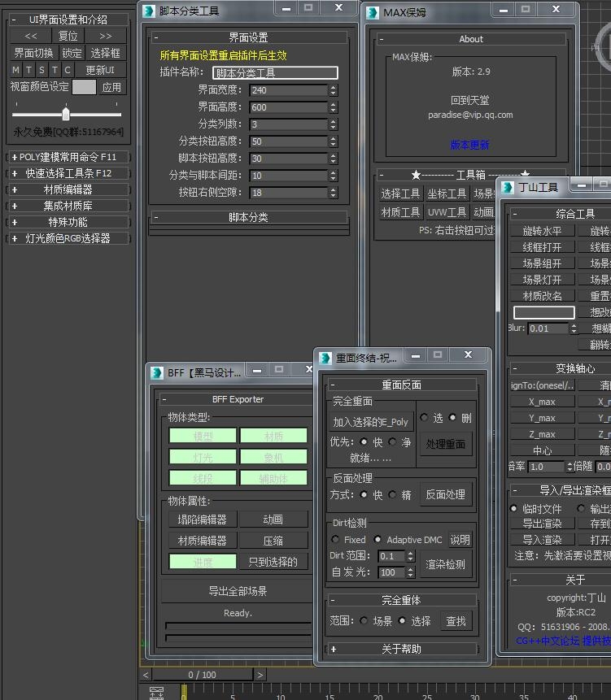
Task: Go to previous UI panel with << button
Action: [31, 36]
